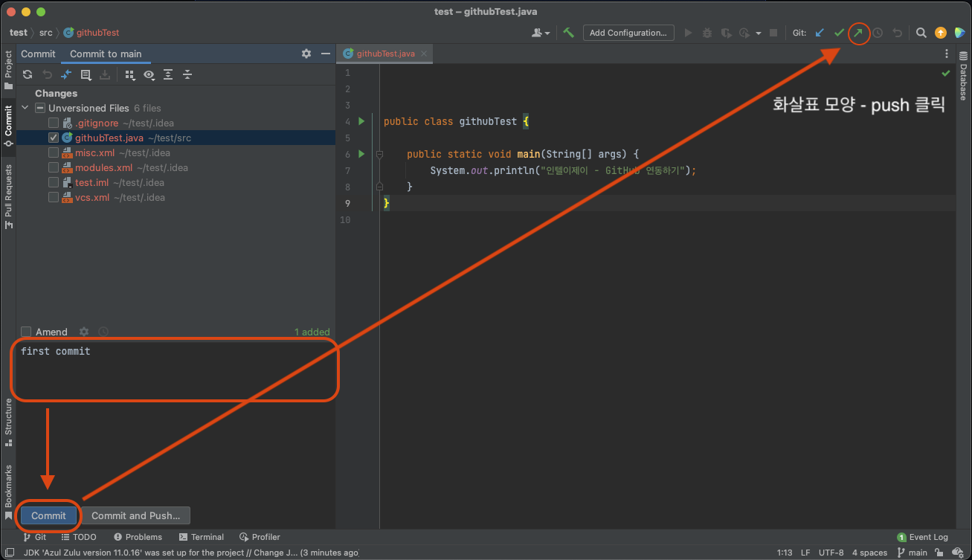The width and height of the screenshot is (972, 560).
Task: Click in the commit message field
Action: [176, 371]
